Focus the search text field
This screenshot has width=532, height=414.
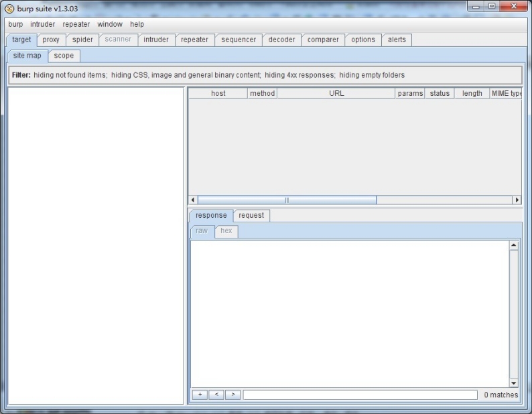click(360, 395)
